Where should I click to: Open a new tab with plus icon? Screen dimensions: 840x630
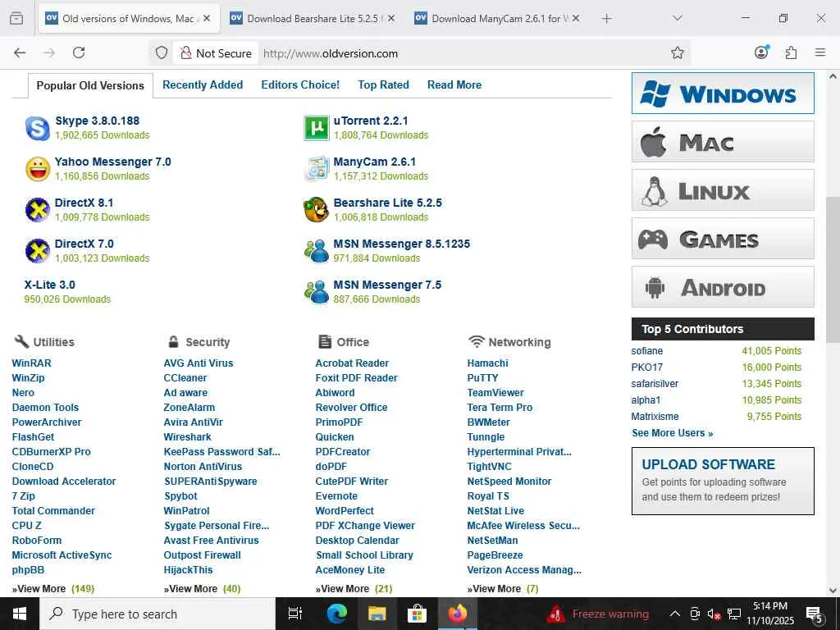606,19
